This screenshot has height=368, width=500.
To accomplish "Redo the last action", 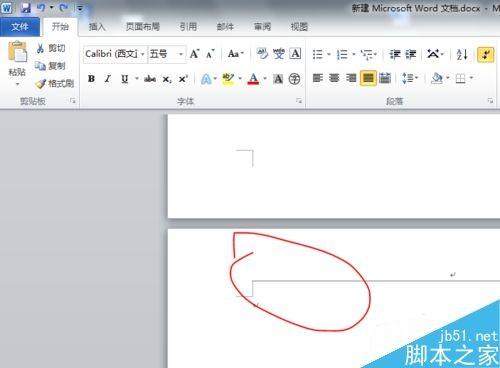I will (64, 7).
